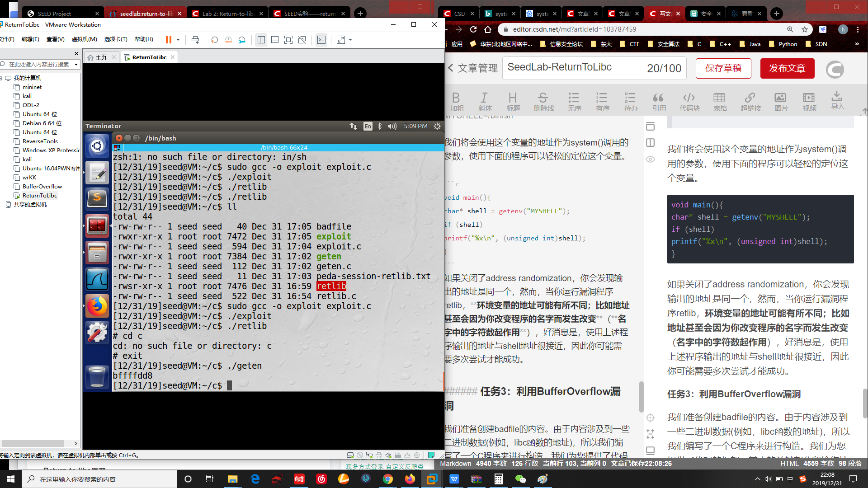The height and width of the screenshot is (488, 868).
Task: Publish the article with 发布文章 button
Action: point(787,68)
